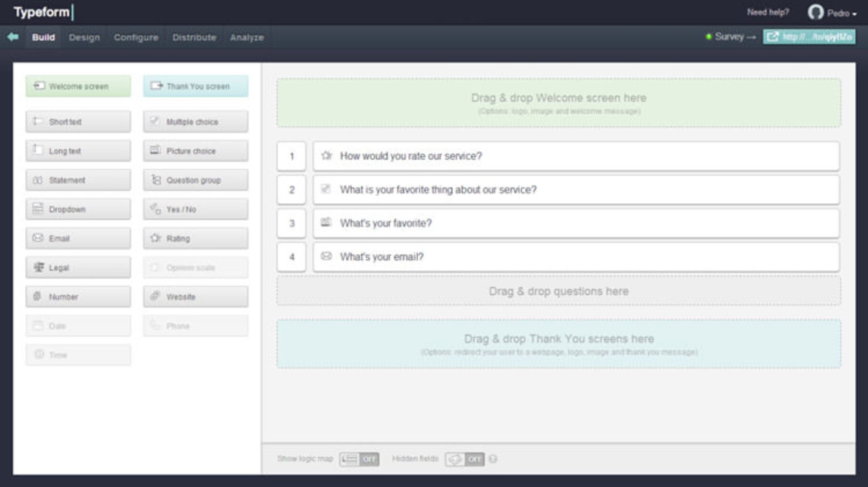Toggle the Hidden fields switch
Screen dimensions: 868x487
(x=464, y=459)
